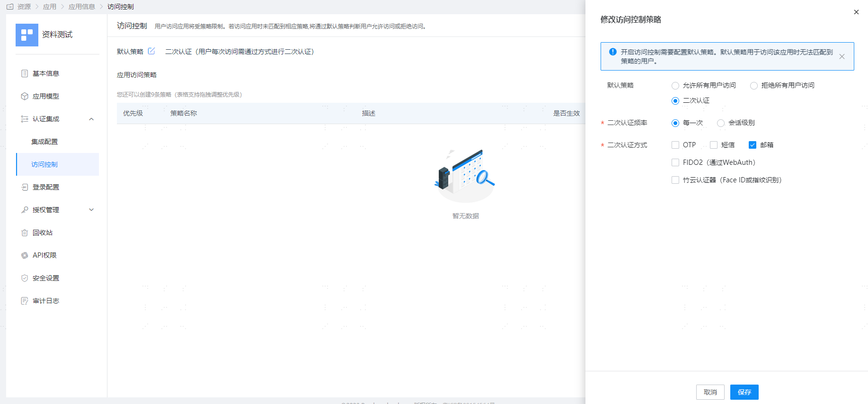Uncheck the 邮箱 authentication checkbox
868x404 pixels.
(753, 145)
